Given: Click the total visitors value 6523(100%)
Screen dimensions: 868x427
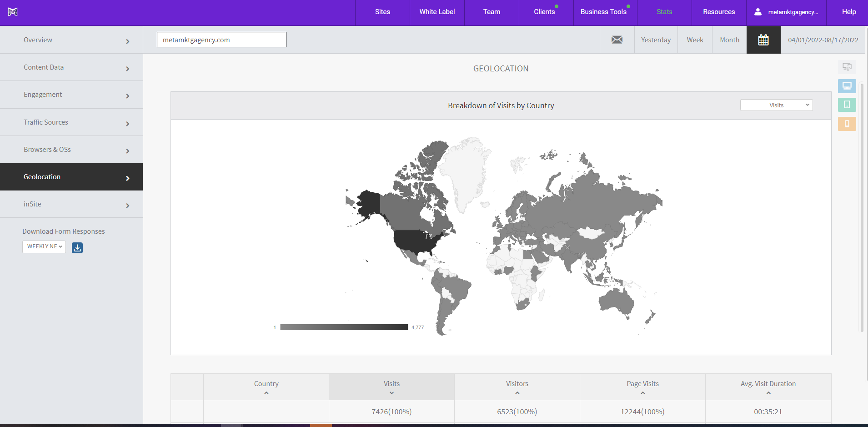Looking at the screenshot, I should pos(517,412).
